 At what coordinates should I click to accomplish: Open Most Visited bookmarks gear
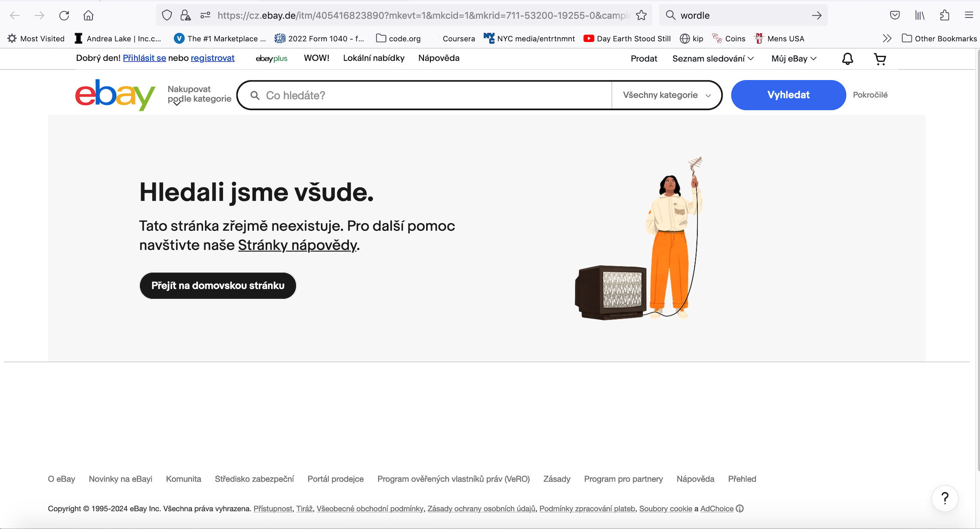(36, 39)
